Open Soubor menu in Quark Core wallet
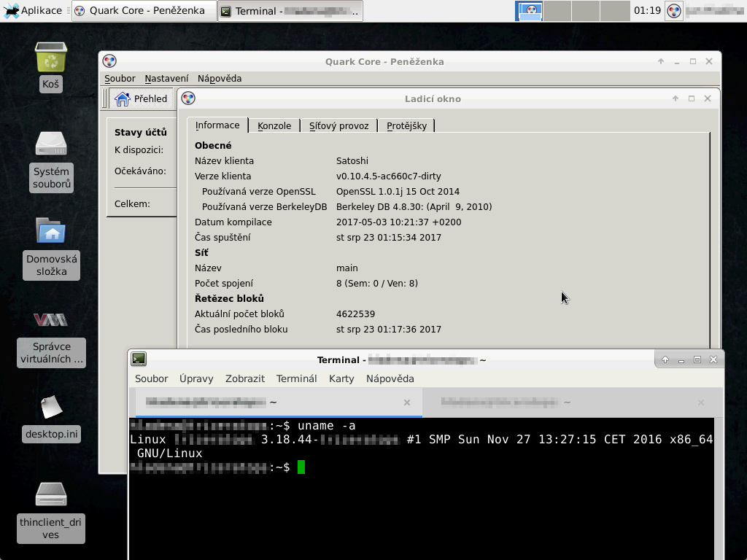Screen dimensions: 747x560 pyautogui.click(x=120, y=79)
